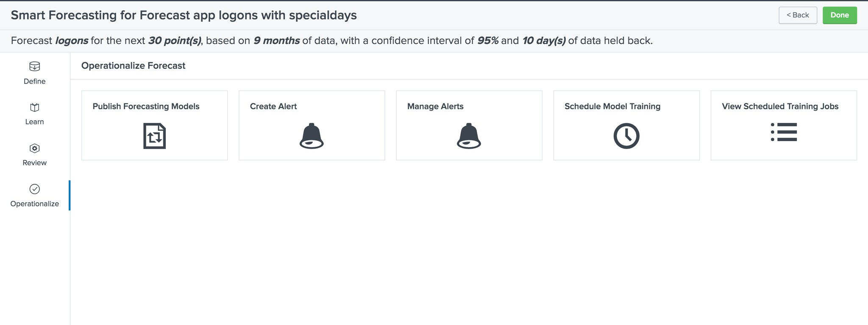
Task: Go back with the Back button
Action: [x=798, y=15]
